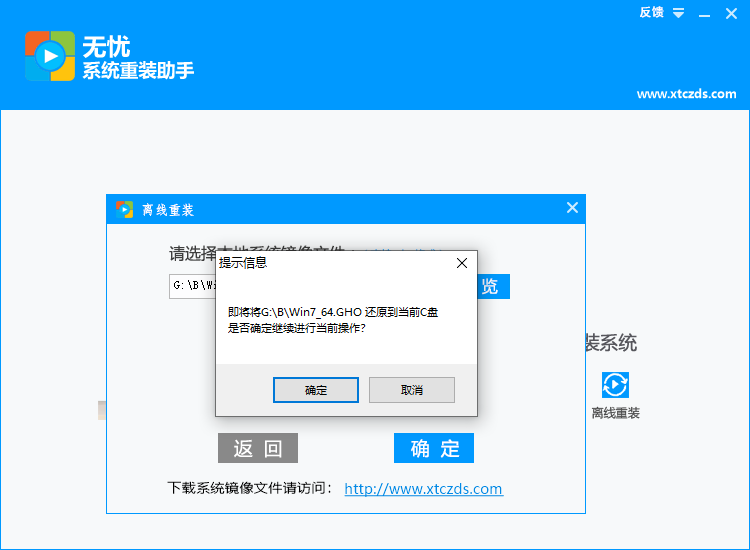Open the http://www.xtczds.com download link
The height and width of the screenshot is (550, 750).
click(423, 489)
